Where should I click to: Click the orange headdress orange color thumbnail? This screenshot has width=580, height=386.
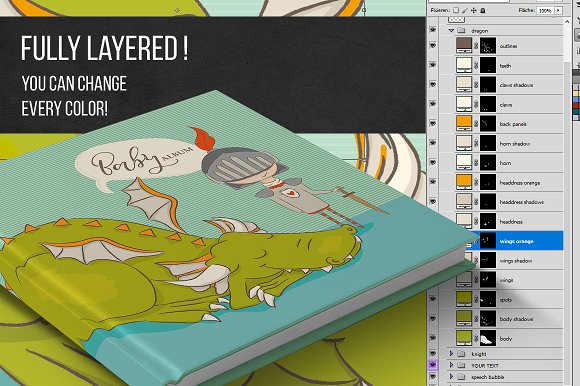[x=464, y=182]
